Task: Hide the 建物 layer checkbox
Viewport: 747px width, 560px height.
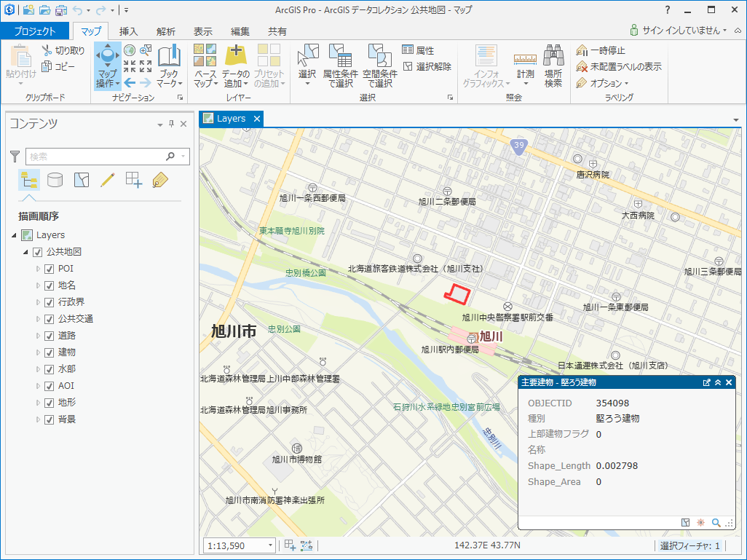Action: [x=50, y=352]
